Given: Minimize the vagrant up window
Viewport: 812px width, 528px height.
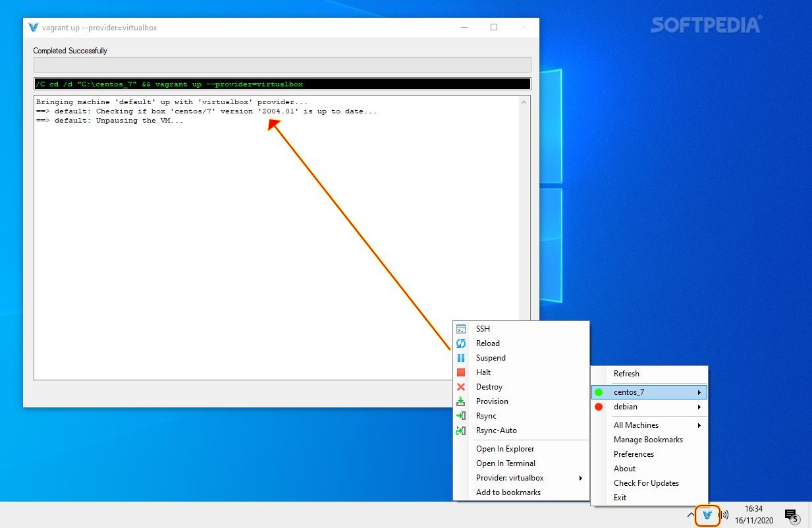Looking at the screenshot, I should [x=464, y=28].
